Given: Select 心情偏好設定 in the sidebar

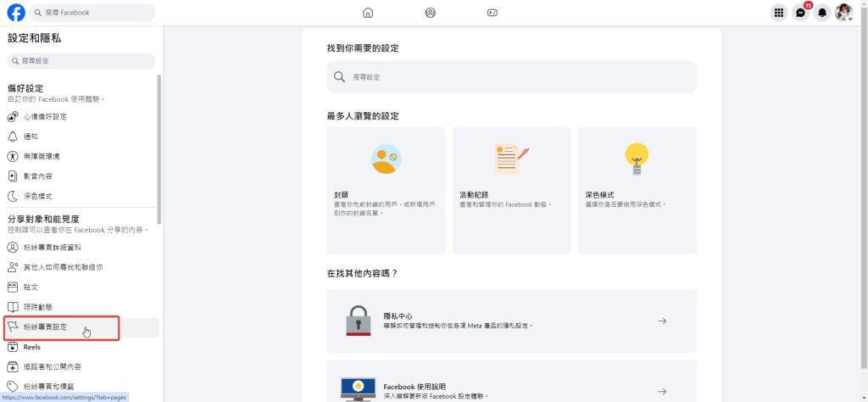Looking at the screenshot, I should [44, 116].
